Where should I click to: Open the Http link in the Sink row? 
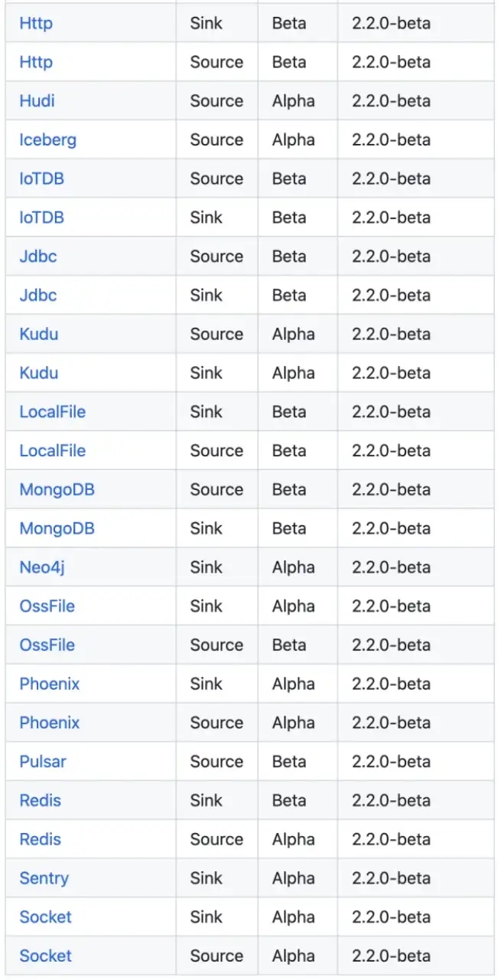pos(36,23)
